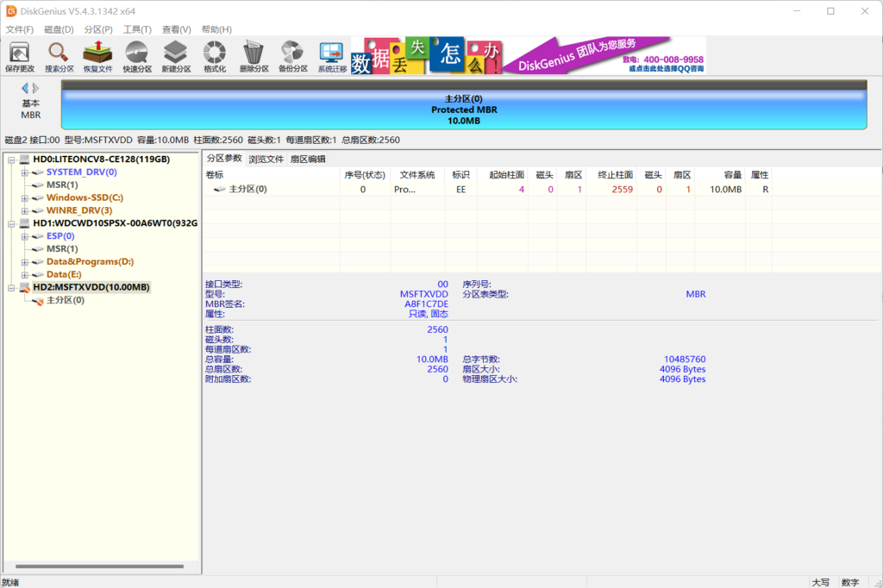Select MSR(1) under HD0 disk
The height and width of the screenshot is (588, 883).
pyautogui.click(x=62, y=185)
